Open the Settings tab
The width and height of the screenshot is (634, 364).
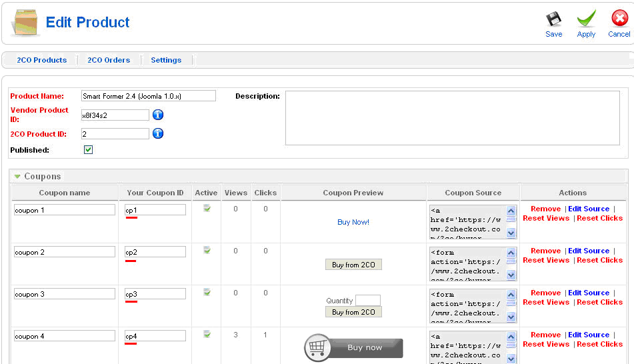point(166,60)
